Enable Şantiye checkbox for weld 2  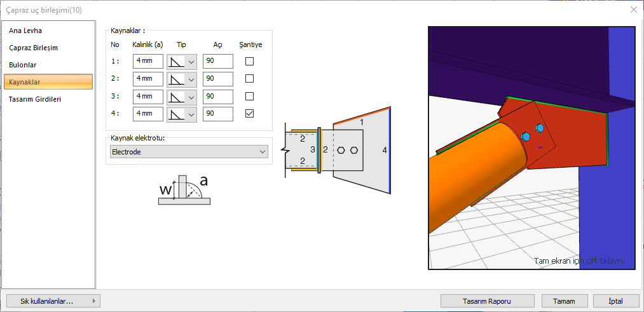pyautogui.click(x=249, y=78)
